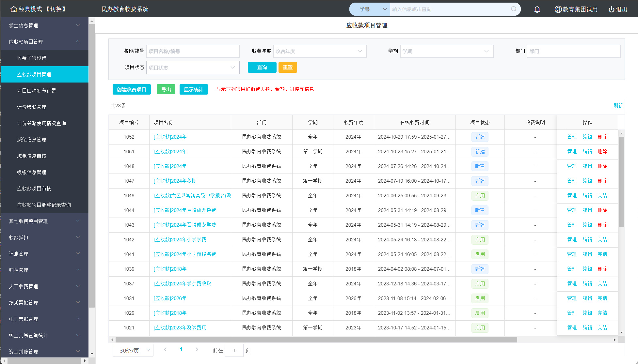Collapse 应收款项目管理 sidebar section
Image resolution: width=638 pixels, height=364 pixels.
(44, 42)
